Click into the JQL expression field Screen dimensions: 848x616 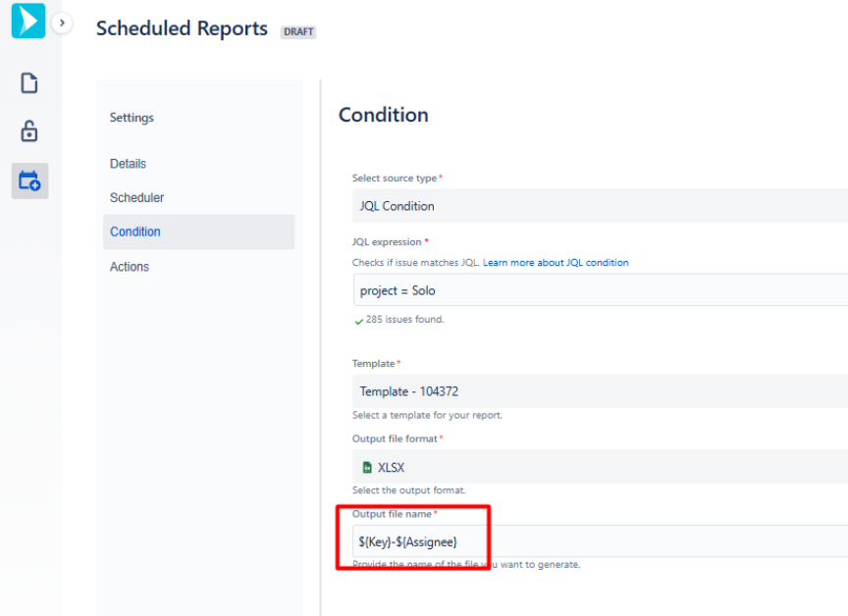pyautogui.click(x=599, y=290)
